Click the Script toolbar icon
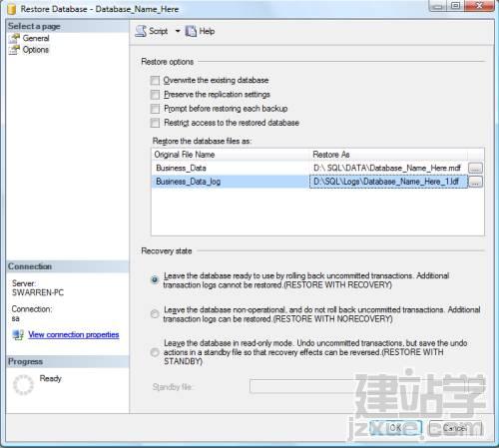The height and width of the screenshot is (448, 499). [141, 31]
